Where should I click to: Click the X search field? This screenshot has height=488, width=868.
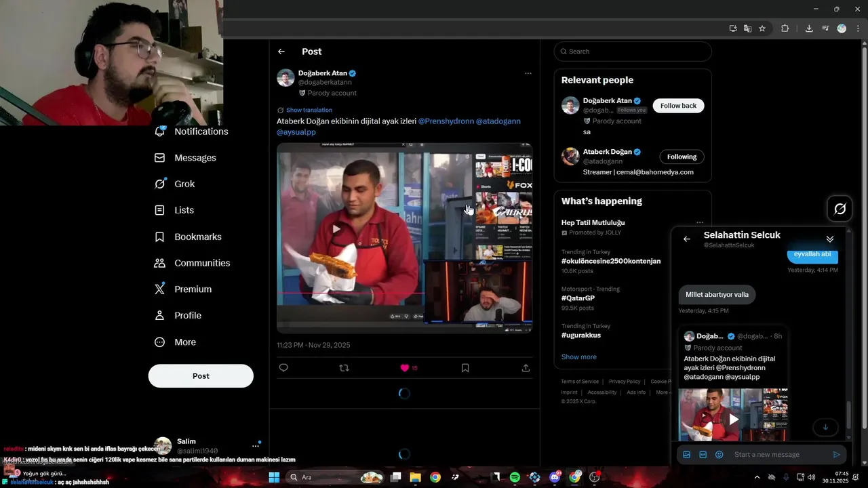coord(633,52)
